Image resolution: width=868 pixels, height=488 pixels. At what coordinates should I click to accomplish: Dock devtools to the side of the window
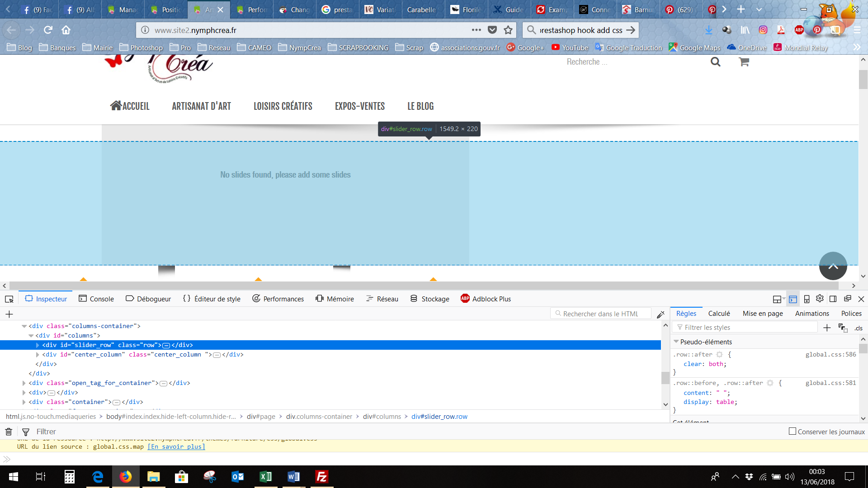tap(833, 299)
